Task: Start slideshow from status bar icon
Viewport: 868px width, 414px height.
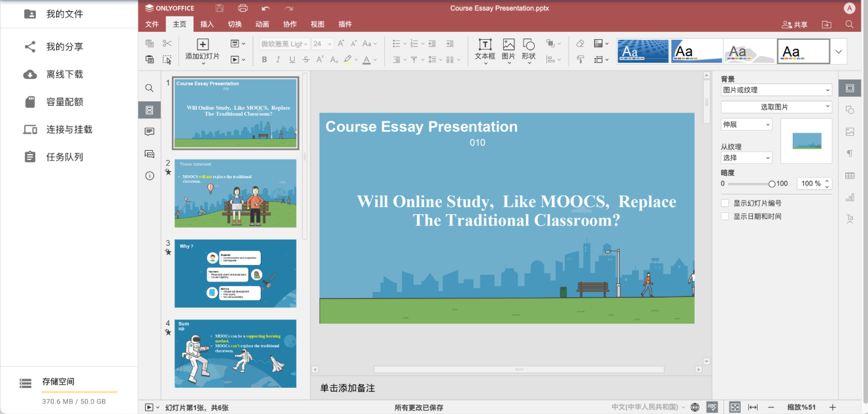Action: 149,407
